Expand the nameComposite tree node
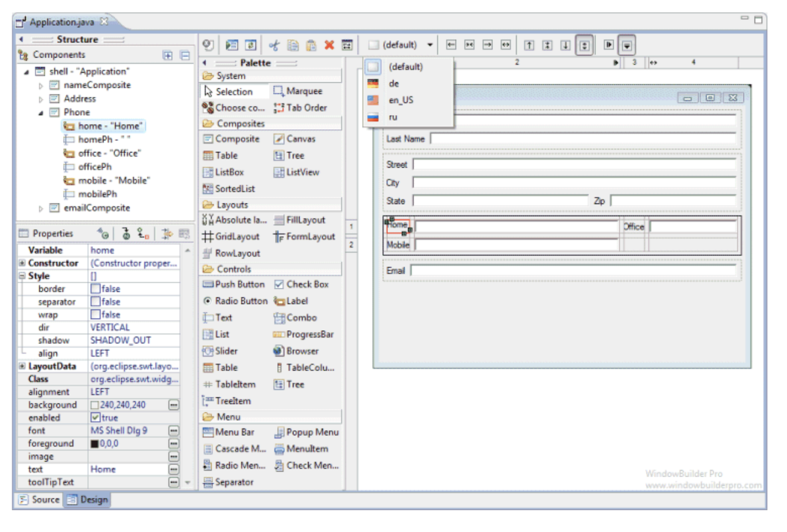Image resolution: width=787 pixels, height=532 pixels. (x=41, y=86)
